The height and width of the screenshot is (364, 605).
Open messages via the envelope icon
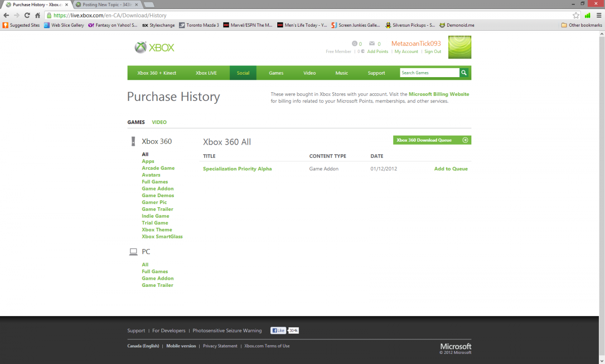(x=372, y=43)
